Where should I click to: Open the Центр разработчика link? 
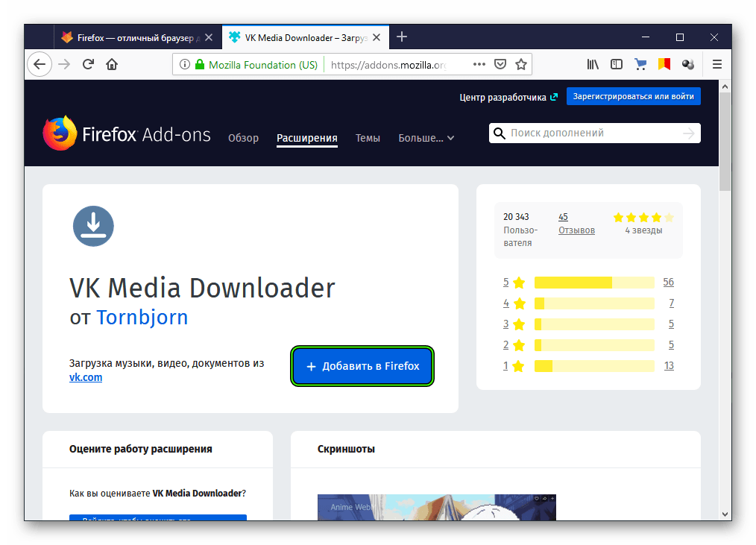508,97
